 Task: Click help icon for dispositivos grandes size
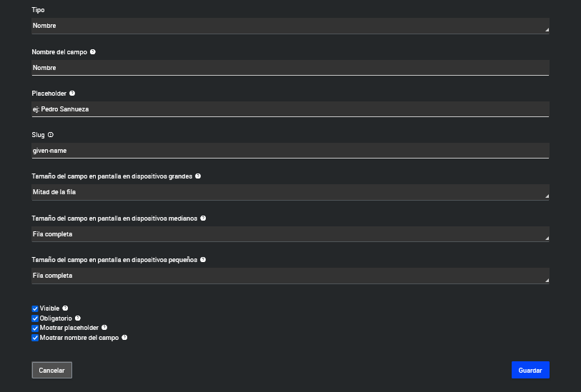[198, 176]
